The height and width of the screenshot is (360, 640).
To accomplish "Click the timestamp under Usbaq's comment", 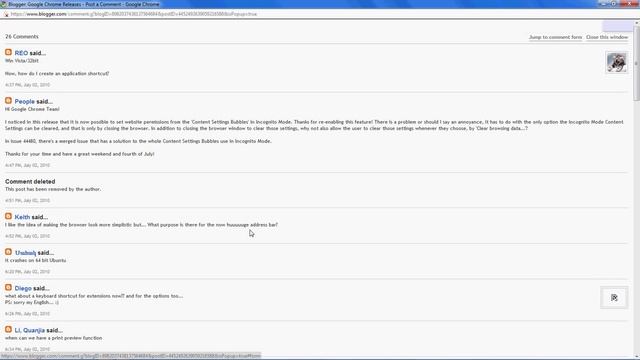I will click(27, 271).
